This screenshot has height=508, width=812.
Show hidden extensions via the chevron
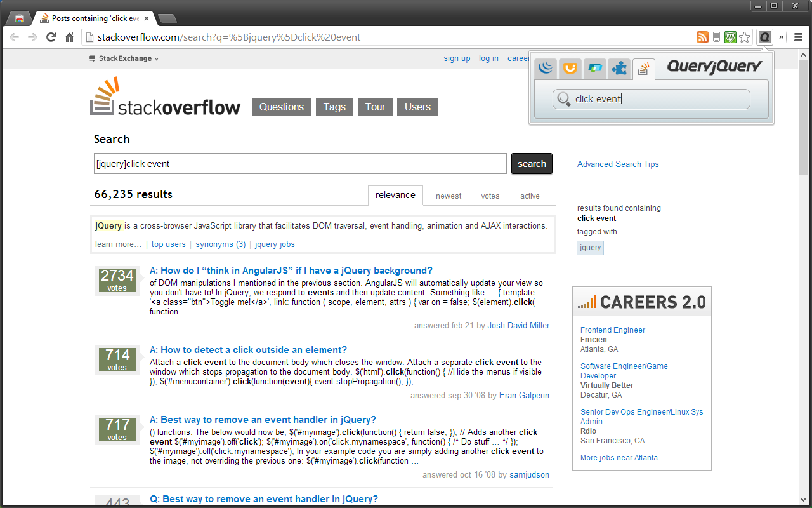point(782,37)
